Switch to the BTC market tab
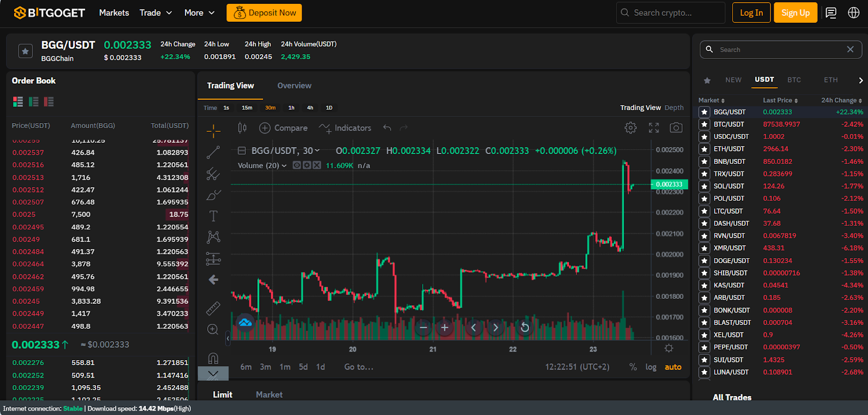Viewport: 868px width, 415px height. [794, 80]
